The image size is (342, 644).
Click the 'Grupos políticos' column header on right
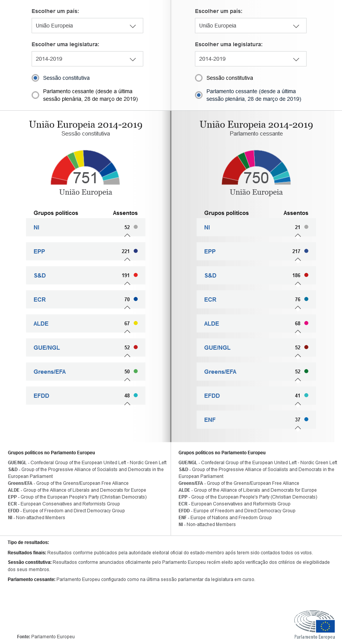[226, 213]
